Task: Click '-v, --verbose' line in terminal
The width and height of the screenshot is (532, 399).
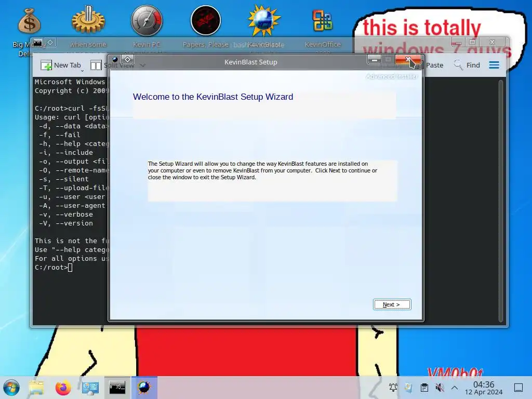Action: [66, 215]
